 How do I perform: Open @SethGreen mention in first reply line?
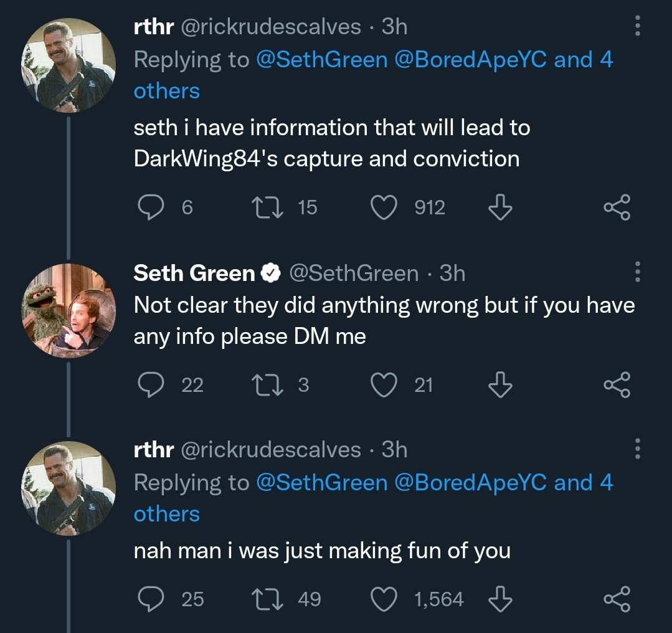tap(322, 59)
